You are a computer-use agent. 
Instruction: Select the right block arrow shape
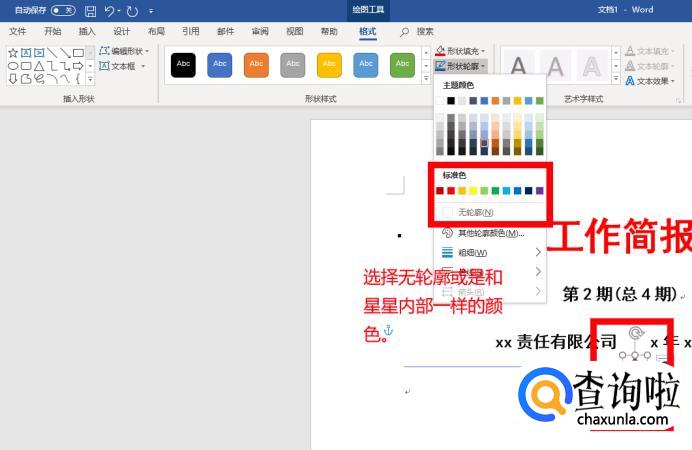[78, 66]
